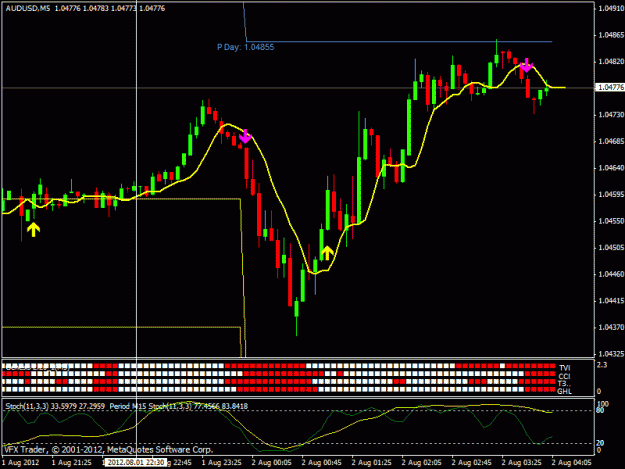Click the '1 Aug 21:25' time label
Image resolution: width=625 pixels, height=469 pixels.
[72, 463]
